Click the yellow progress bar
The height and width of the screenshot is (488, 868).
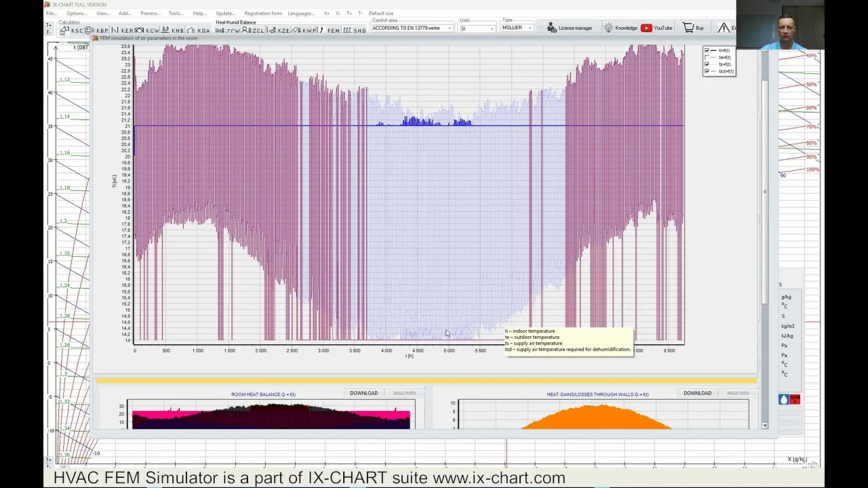tap(426, 381)
